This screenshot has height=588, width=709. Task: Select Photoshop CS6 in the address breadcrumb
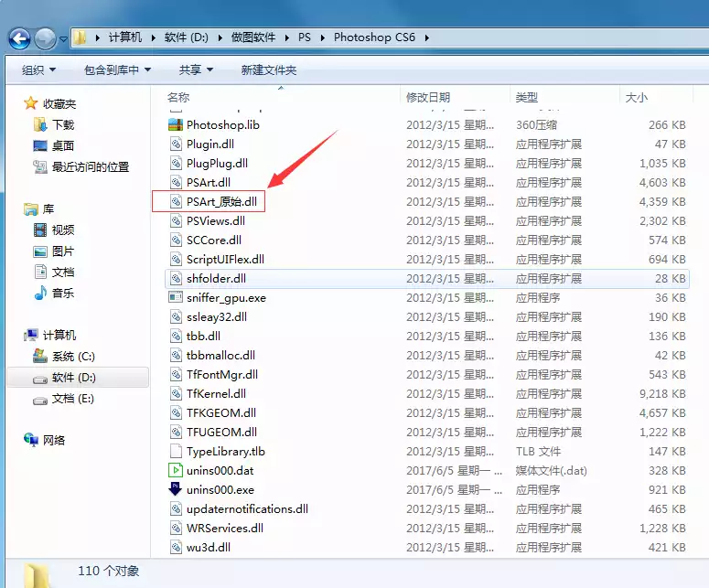[374, 37]
